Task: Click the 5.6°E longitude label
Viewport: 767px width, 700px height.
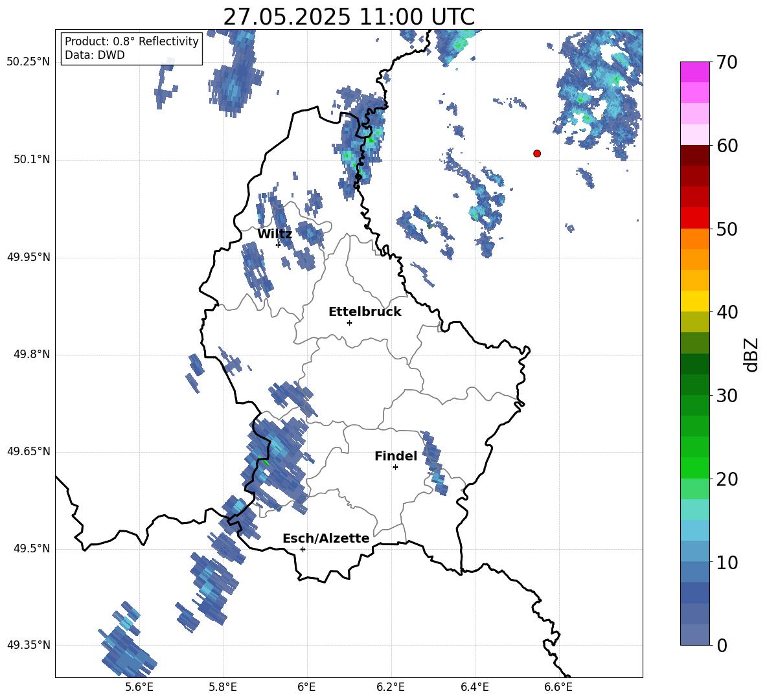Action: point(139,687)
